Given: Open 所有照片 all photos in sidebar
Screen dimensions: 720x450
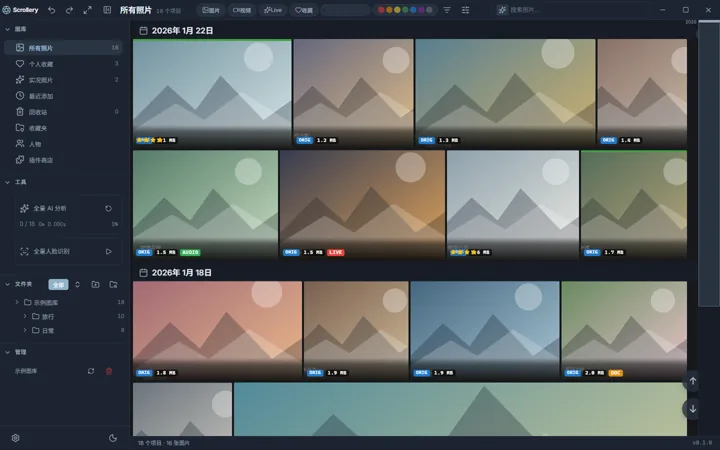Looking at the screenshot, I should pos(63,48).
